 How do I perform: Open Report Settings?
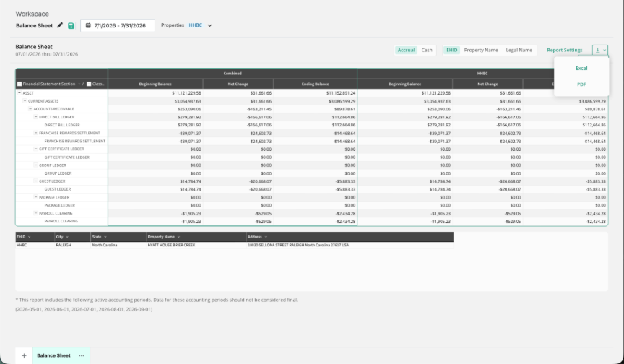coord(564,50)
